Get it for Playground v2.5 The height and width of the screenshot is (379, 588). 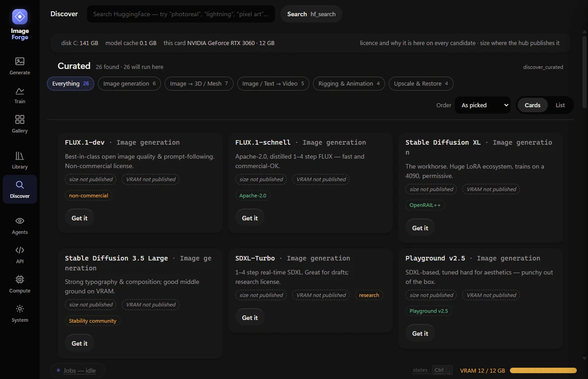(420, 333)
